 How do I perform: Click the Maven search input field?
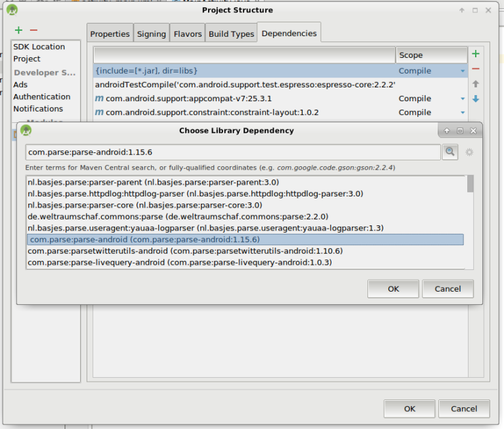(x=232, y=152)
